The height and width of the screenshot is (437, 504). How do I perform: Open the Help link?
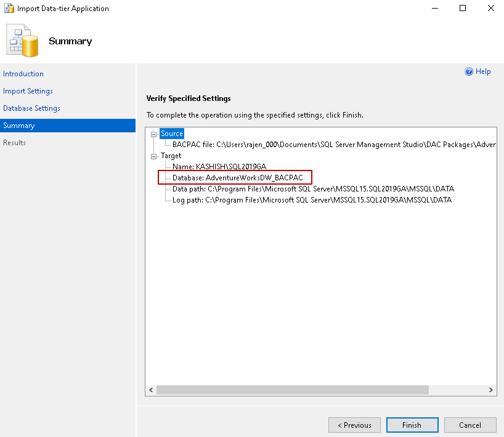pos(483,72)
